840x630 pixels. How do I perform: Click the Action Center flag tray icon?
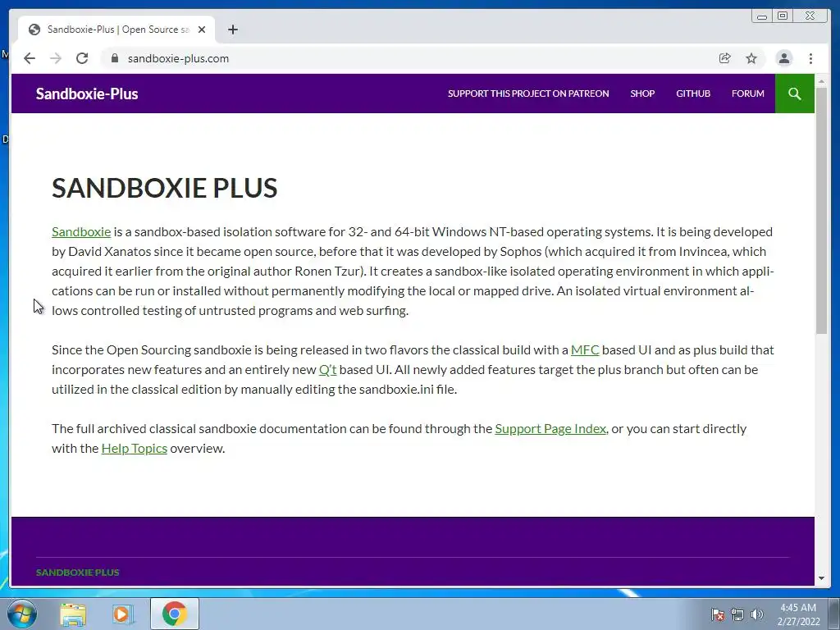tap(718, 614)
